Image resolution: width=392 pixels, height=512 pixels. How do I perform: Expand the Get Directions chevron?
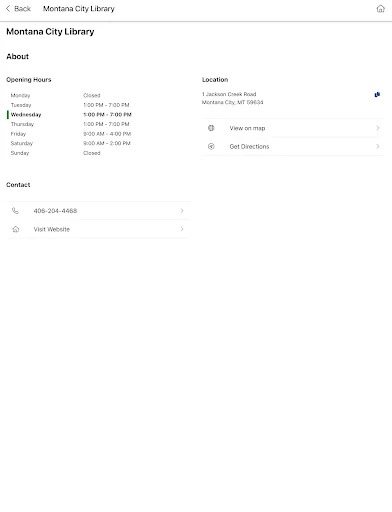[378, 146]
